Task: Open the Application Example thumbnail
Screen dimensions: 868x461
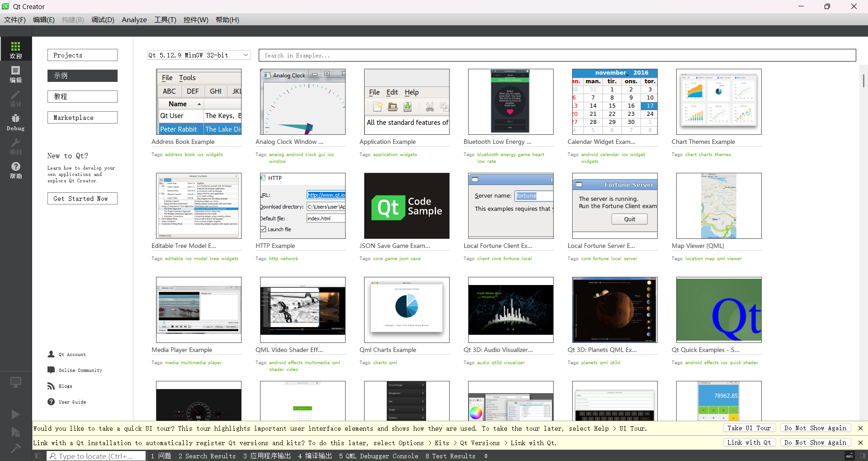Action: pos(407,102)
